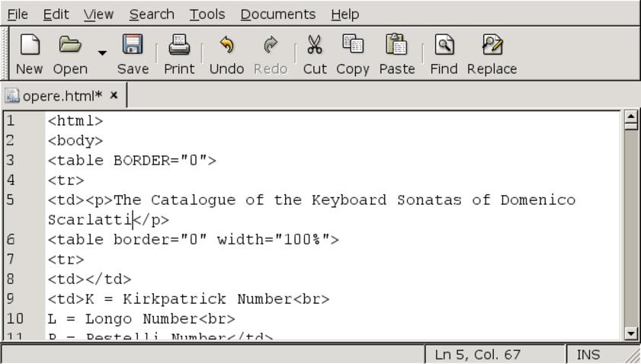The image size is (641, 364).
Task: Copy the selected text
Action: click(x=352, y=46)
